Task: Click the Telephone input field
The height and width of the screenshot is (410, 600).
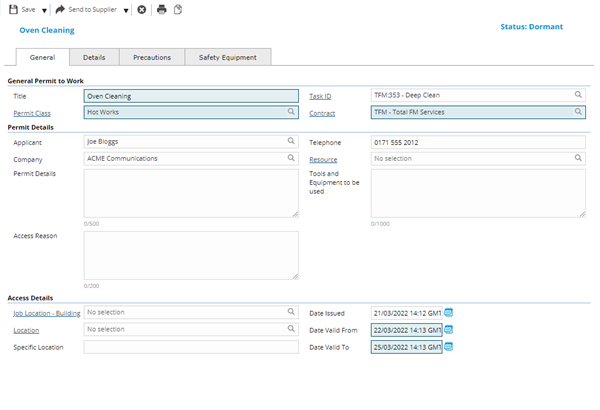Action: coord(477,142)
